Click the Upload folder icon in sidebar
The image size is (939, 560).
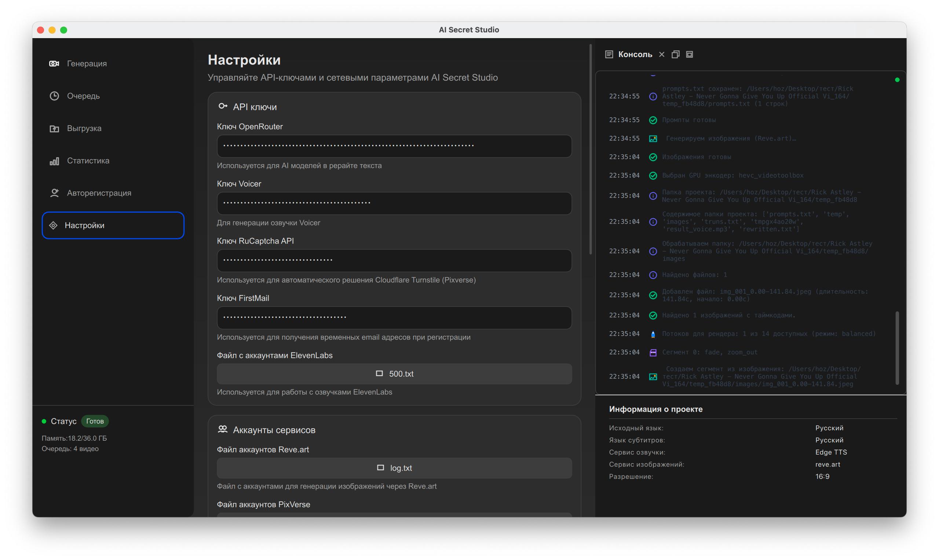54,128
